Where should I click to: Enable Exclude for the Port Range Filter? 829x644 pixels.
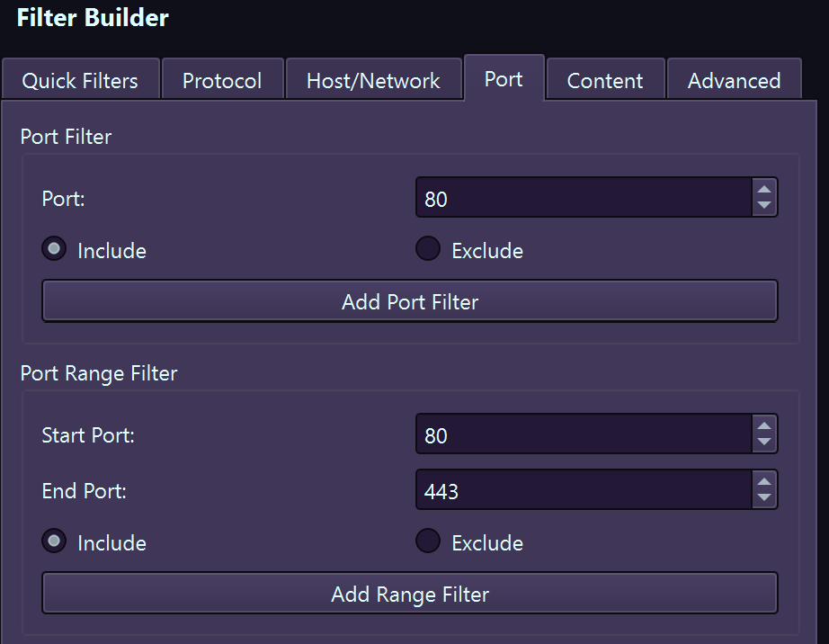428,541
